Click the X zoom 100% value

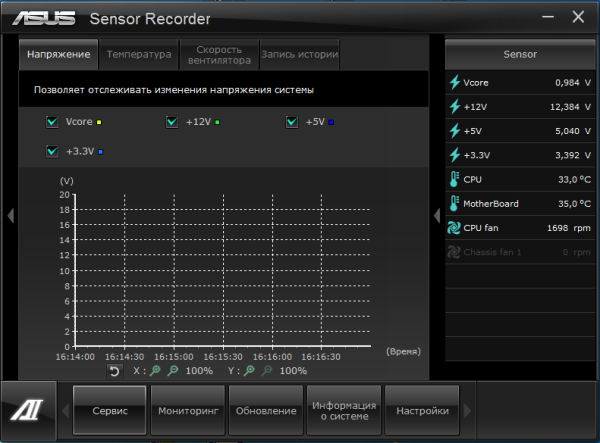[199, 371]
